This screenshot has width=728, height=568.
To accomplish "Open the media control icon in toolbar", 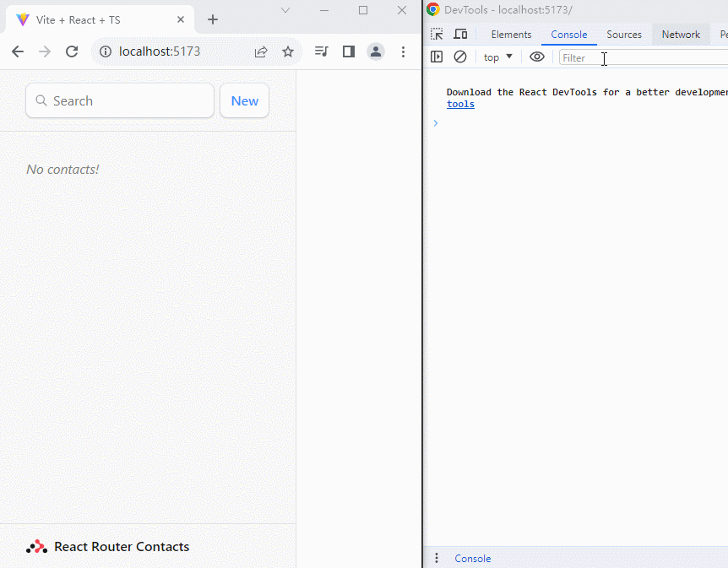I will [x=321, y=51].
